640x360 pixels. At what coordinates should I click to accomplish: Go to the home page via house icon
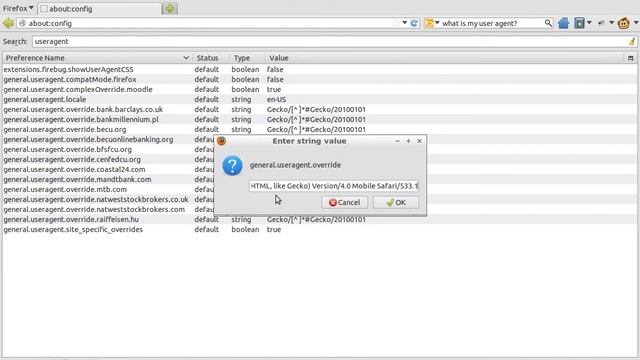(x=563, y=23)
